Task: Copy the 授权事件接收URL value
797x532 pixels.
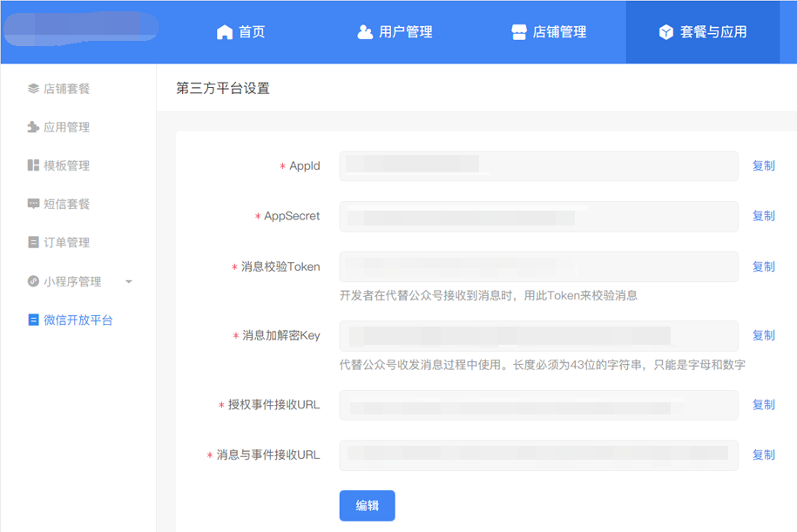Action: pyautogui.click(x=763, y=405)
